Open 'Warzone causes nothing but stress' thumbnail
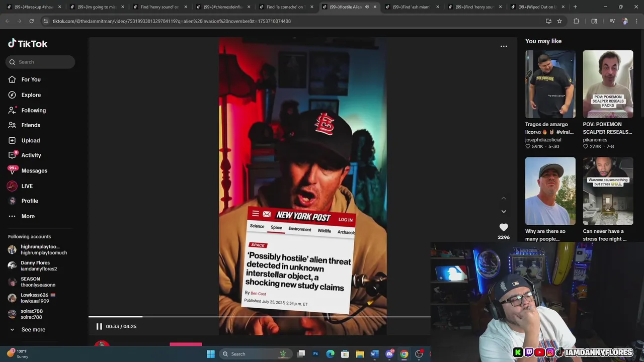Image resolution: width=644 pixels, height=362 pixels. click(x=608, y=191)
